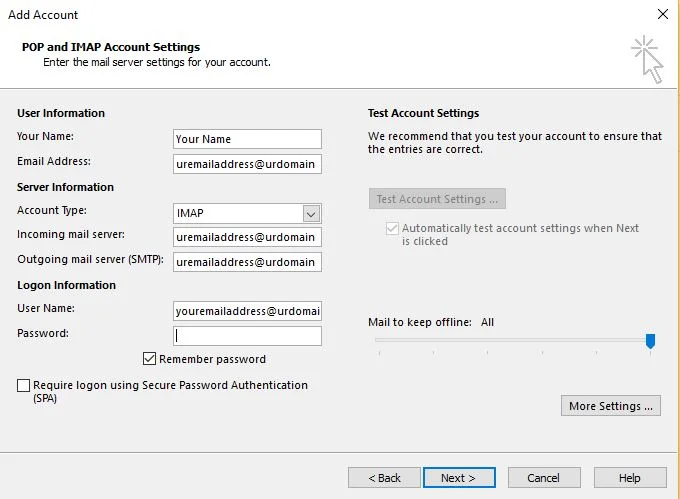The width and height of the screenshot is (680, 499).
Task: Click the middle of the offline mail slider track
Action: [x=514, y=340]
